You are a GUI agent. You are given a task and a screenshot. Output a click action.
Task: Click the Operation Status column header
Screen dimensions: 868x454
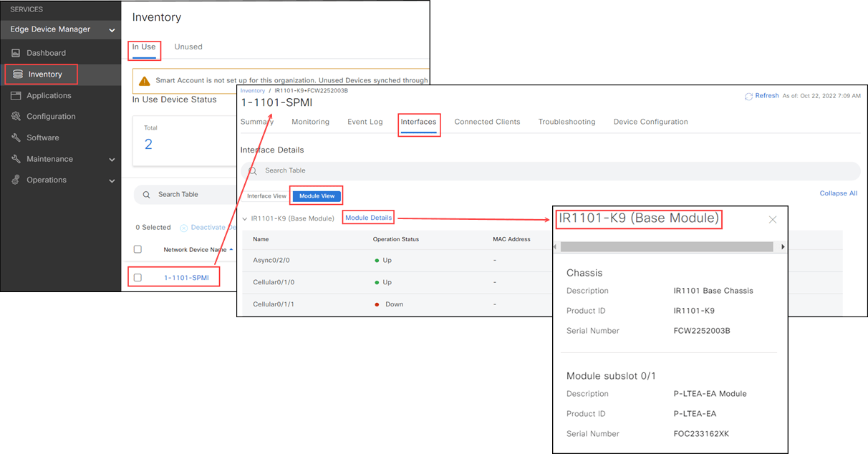[x=396, y=239]
